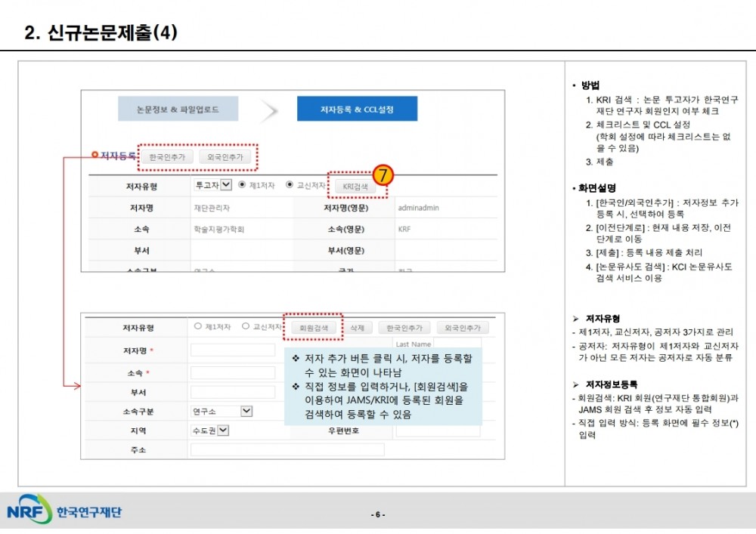
Task: Select 제1저자 radio in lower form
Action: (197, 326)
